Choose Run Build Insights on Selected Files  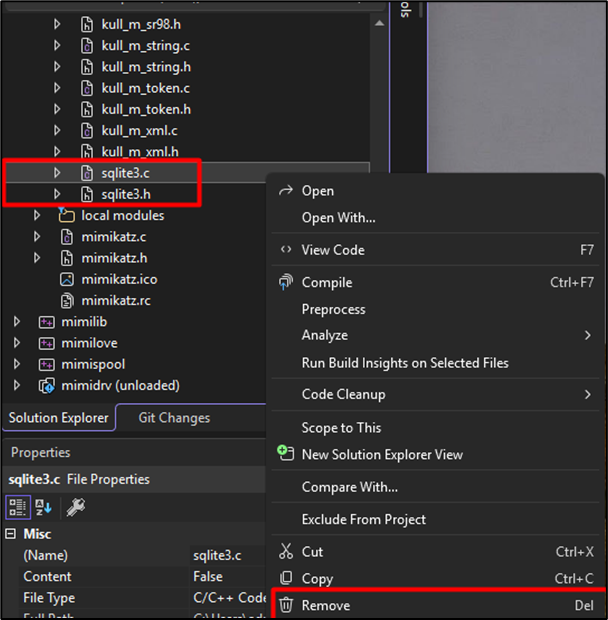tap(405, 363)
